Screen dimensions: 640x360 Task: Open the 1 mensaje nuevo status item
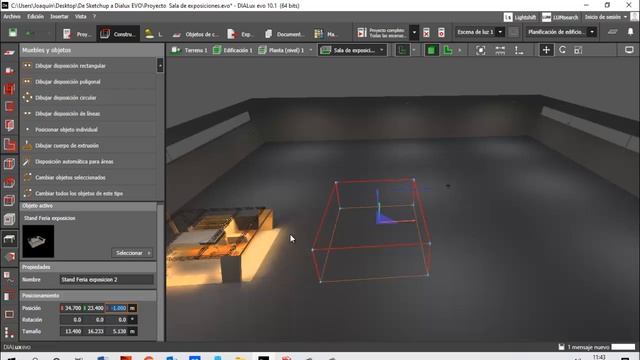tap(584, 347)
